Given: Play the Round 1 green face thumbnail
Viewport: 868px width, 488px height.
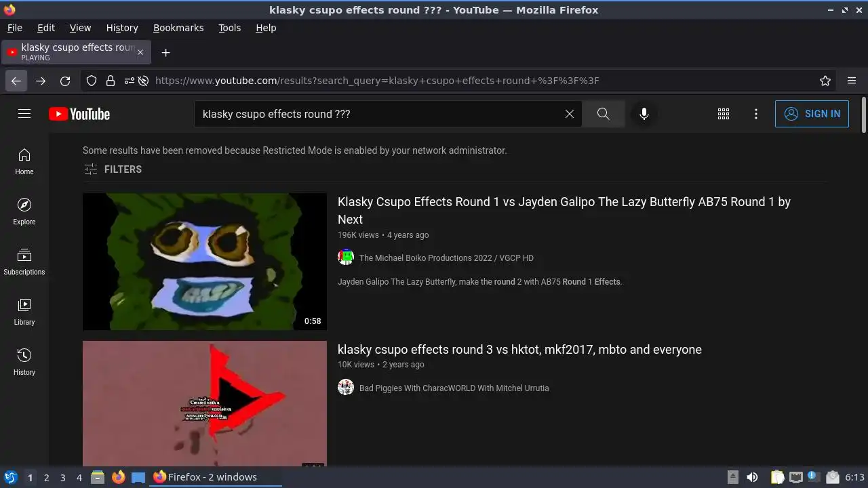Looking at the screenshot, I should click(x=205, y=262).
